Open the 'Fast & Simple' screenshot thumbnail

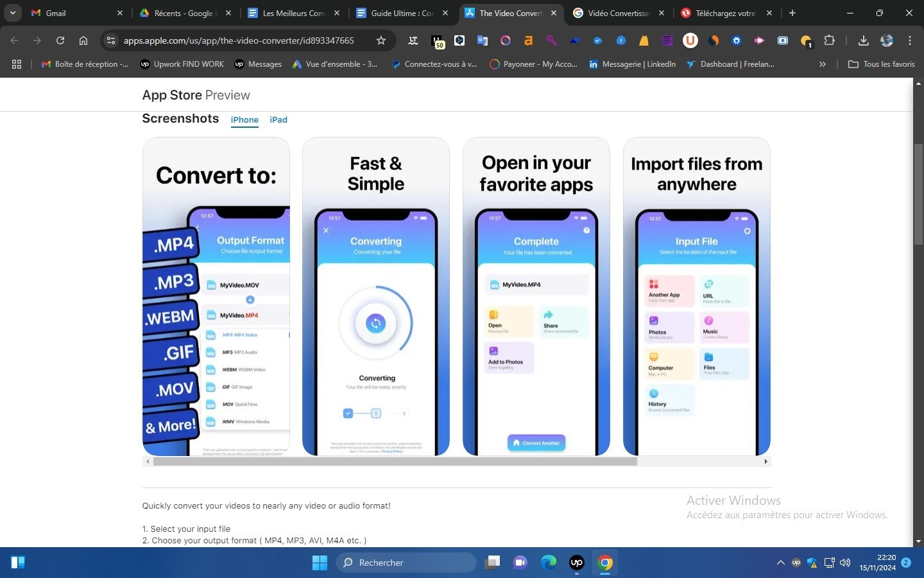(376, 296)
